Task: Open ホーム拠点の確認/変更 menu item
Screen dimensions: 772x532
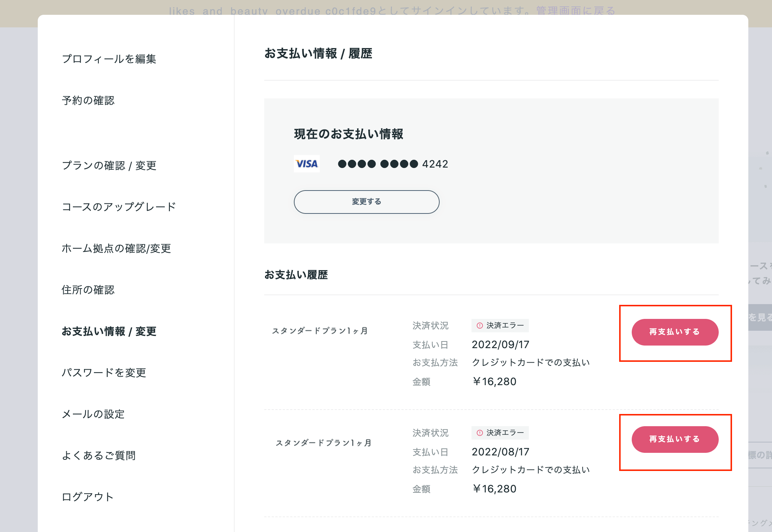Action: point(116,248)
